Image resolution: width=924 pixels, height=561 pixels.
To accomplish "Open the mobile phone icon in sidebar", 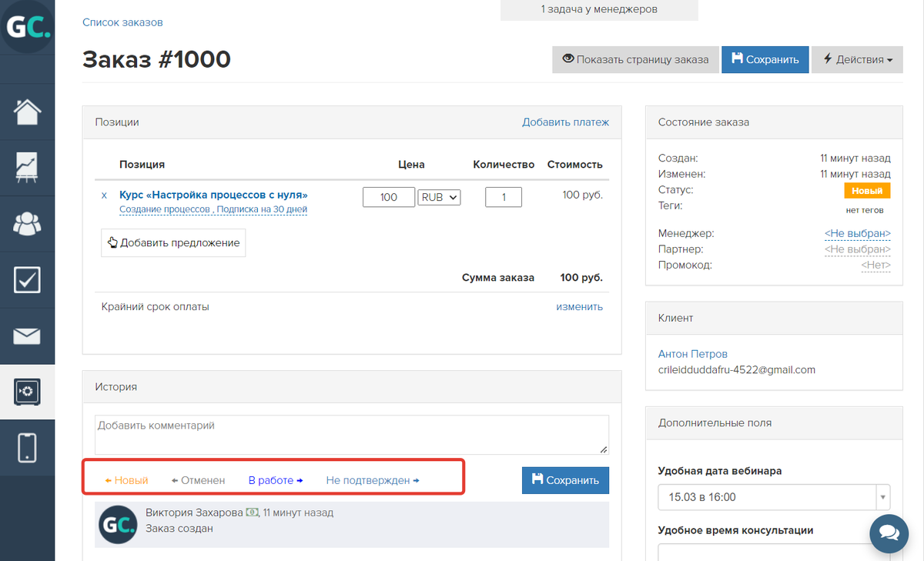I will pos(27,448).
